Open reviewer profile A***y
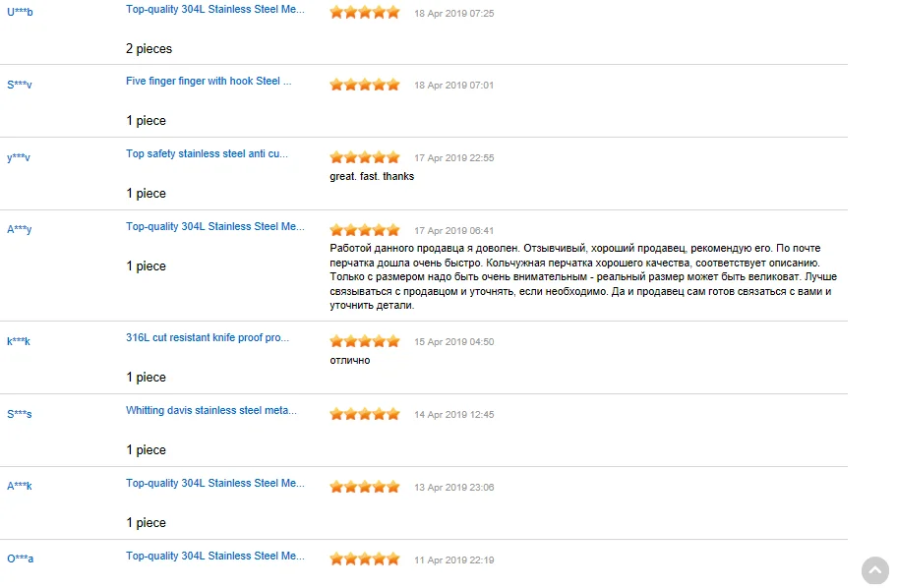Image resolution: width=897 pixels, height=588 pixels. [20, 229]
